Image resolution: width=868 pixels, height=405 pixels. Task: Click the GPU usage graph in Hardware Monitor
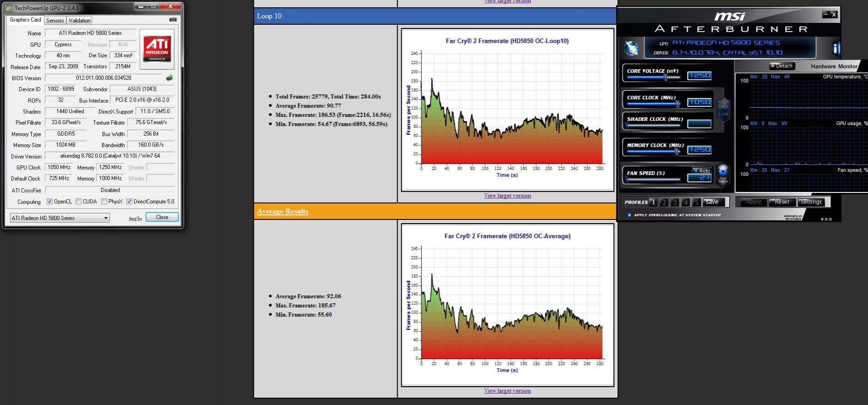pyautogui.click(x=808, y=146)
